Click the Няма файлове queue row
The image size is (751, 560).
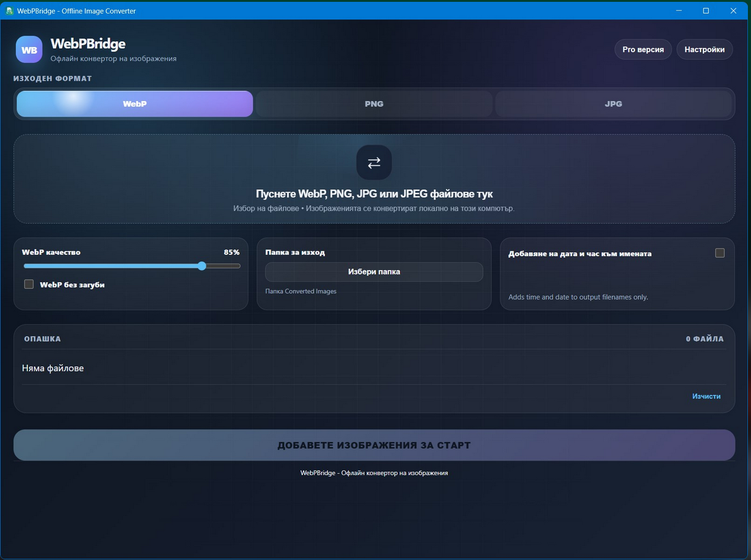tap(374, 368)
